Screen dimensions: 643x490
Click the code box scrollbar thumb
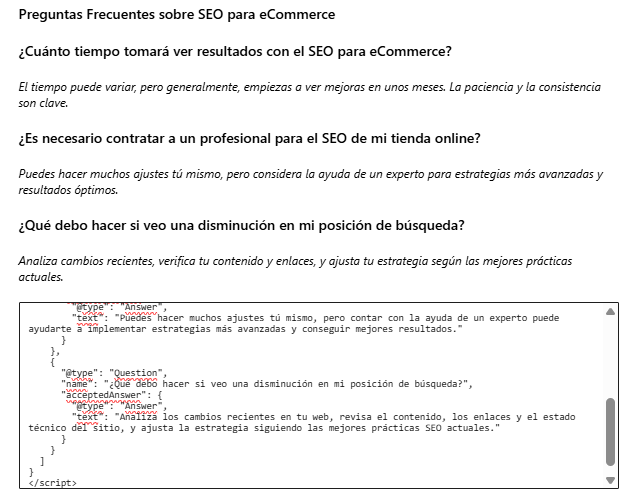pyautogui.click(x=610, y=432)
